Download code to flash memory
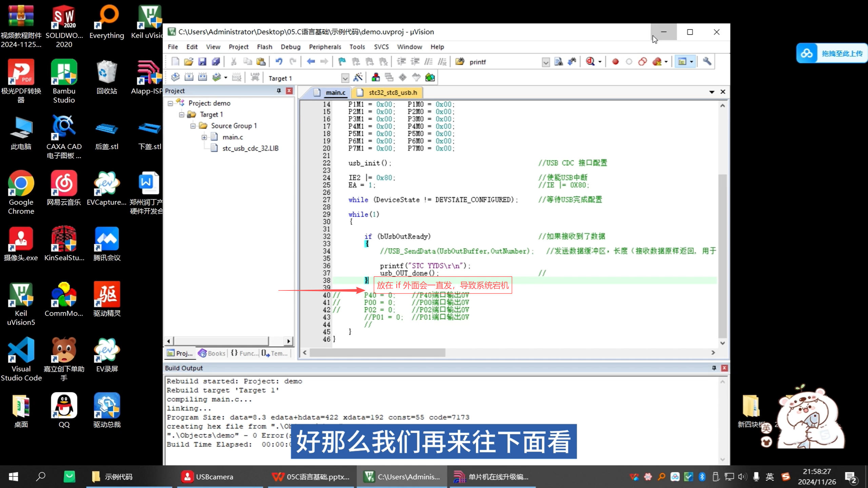Viewport: 868px width, 488px height. click(255, 77)
